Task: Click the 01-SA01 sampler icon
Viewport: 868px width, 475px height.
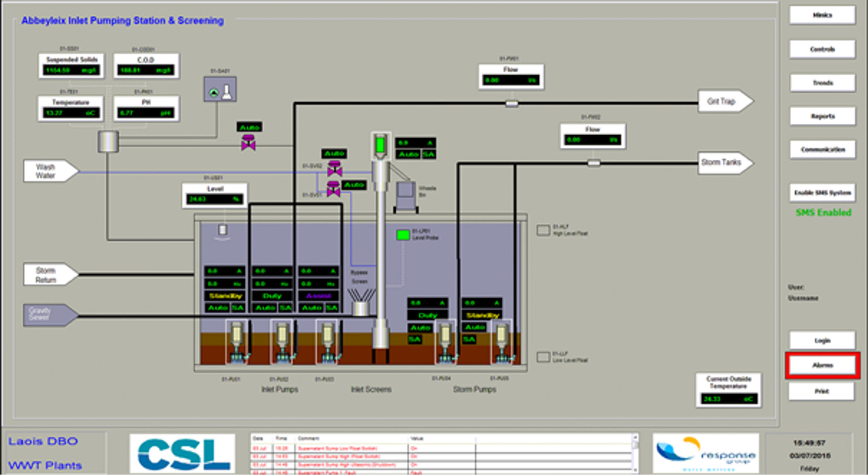Action: click(x=220, y=89)
